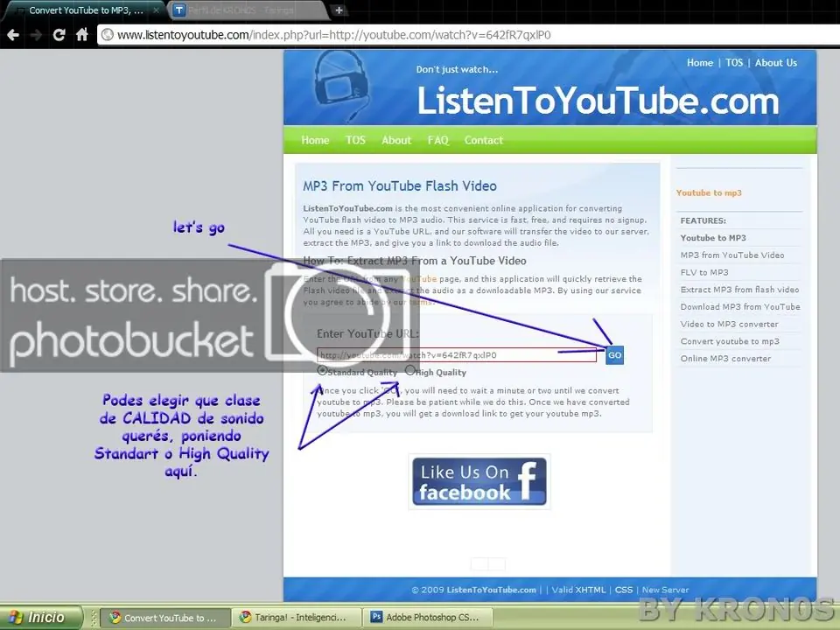Close the Convert YouTube to MP3 tab
This screenshot has height=630, width=840.
click(x=156, y=10)
